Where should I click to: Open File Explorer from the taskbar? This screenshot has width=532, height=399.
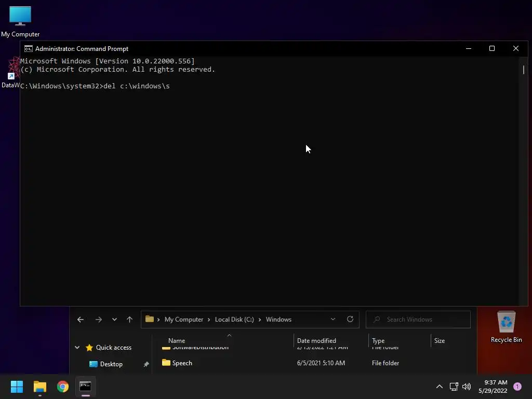pyautogui.click(x=39, y=387)
